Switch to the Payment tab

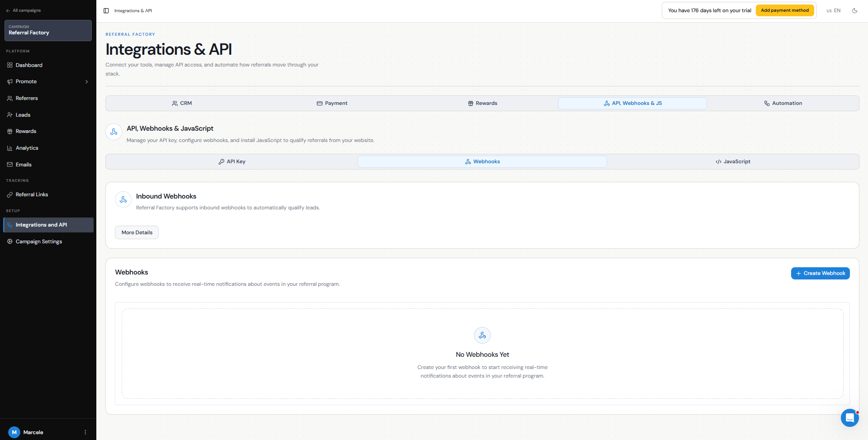(x=332, y=103)
